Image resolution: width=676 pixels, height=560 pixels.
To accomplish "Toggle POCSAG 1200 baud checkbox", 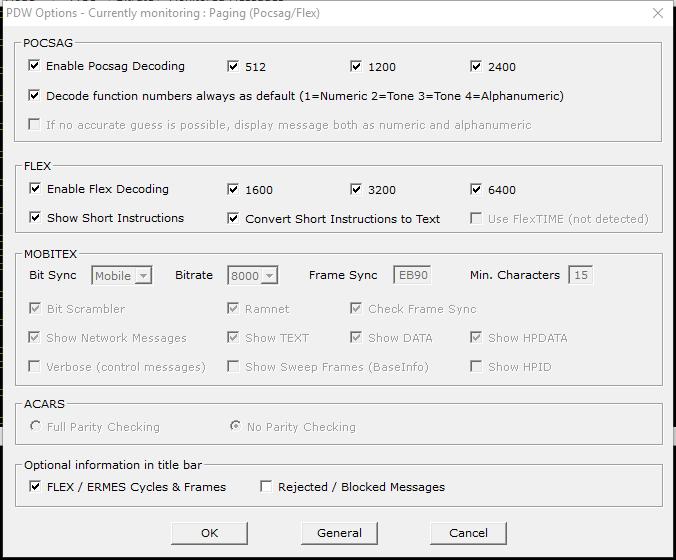I will (x=356, y=66).
